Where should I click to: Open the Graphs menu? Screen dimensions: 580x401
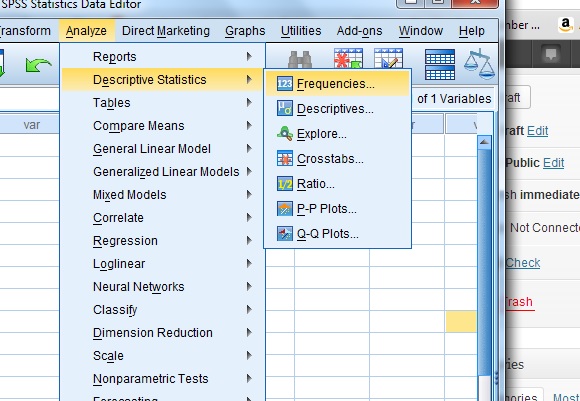245,31
